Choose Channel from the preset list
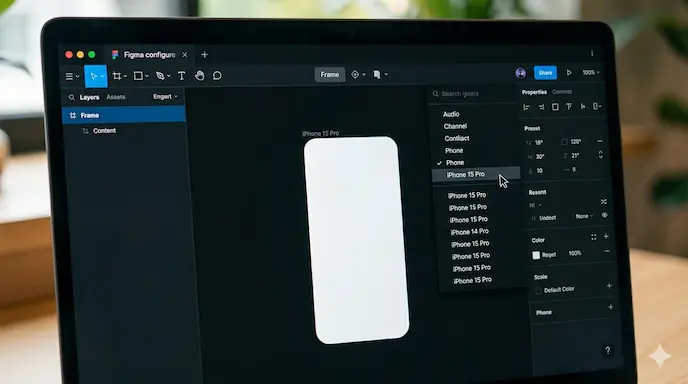The height and width of the screenshot is (384, 688). [455, 126]
